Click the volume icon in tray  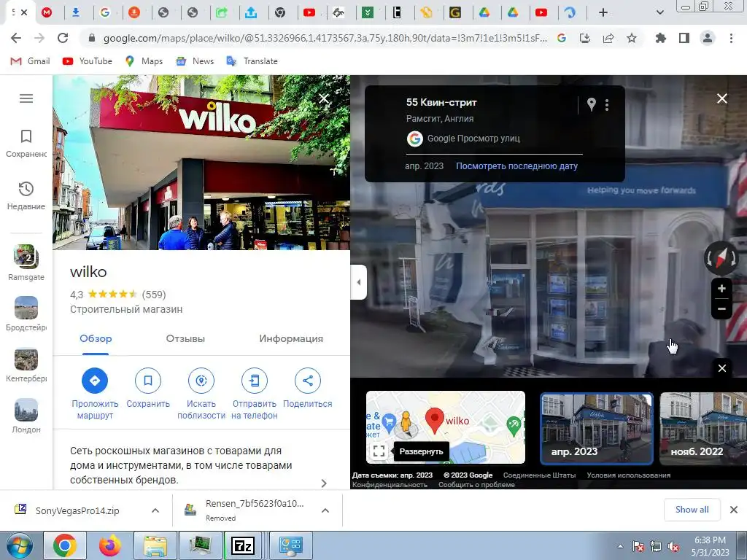point(673,547)
